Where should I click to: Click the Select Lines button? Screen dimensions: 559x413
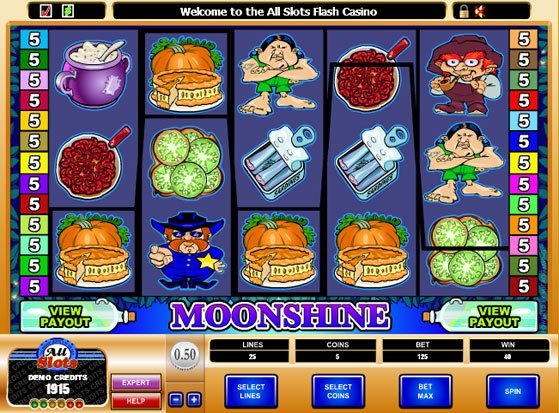(251, 391)
